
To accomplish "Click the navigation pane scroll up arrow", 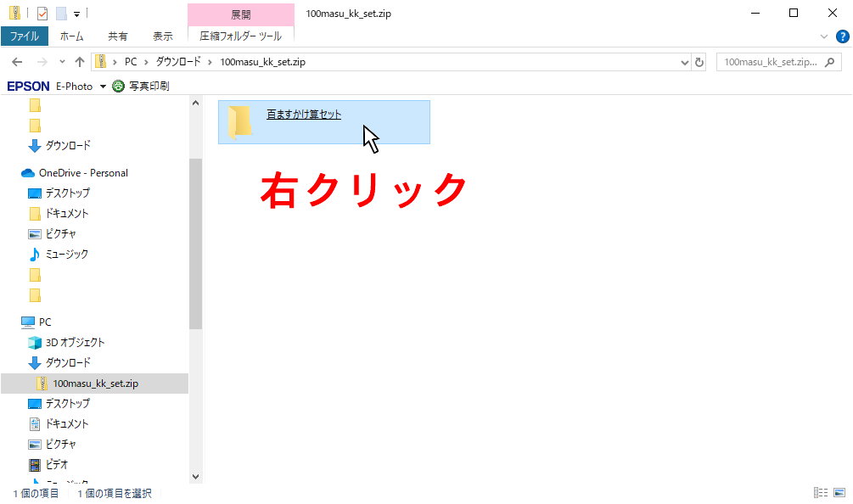I will 196,103.
